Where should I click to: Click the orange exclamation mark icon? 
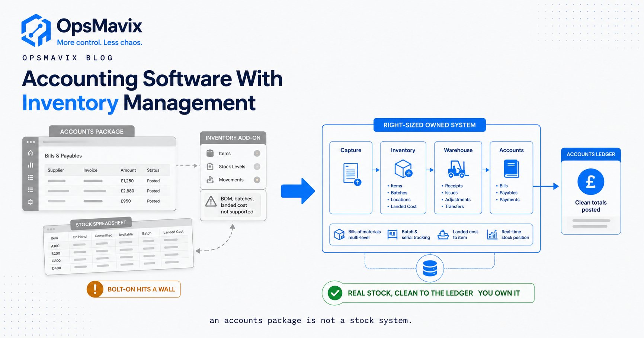click(x=95, y=289)
